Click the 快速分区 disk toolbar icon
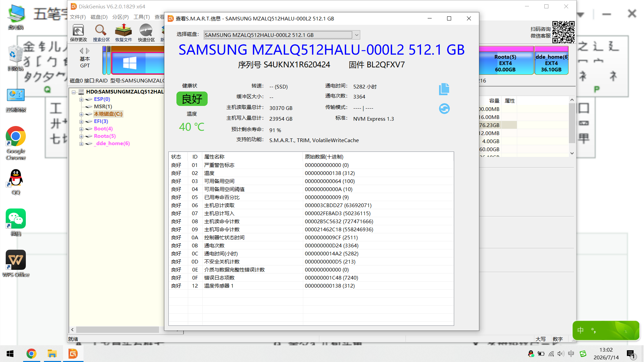This screenshot has height=362, width=644. pos(146,33)
